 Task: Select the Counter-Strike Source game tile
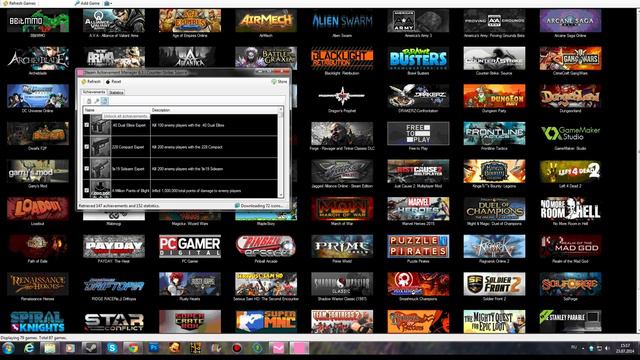(x=494, y=58)
